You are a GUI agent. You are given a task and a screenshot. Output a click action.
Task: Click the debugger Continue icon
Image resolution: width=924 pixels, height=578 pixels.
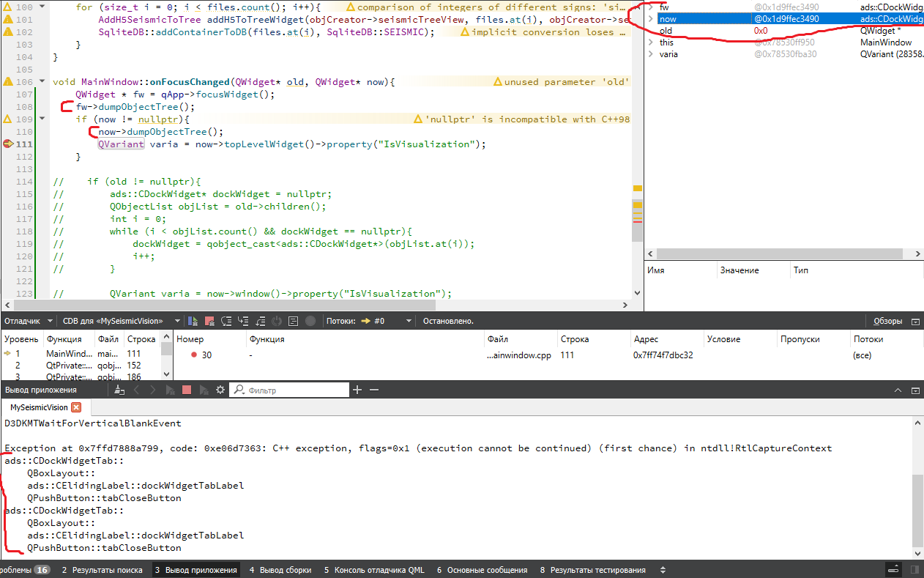coord(193,321)
